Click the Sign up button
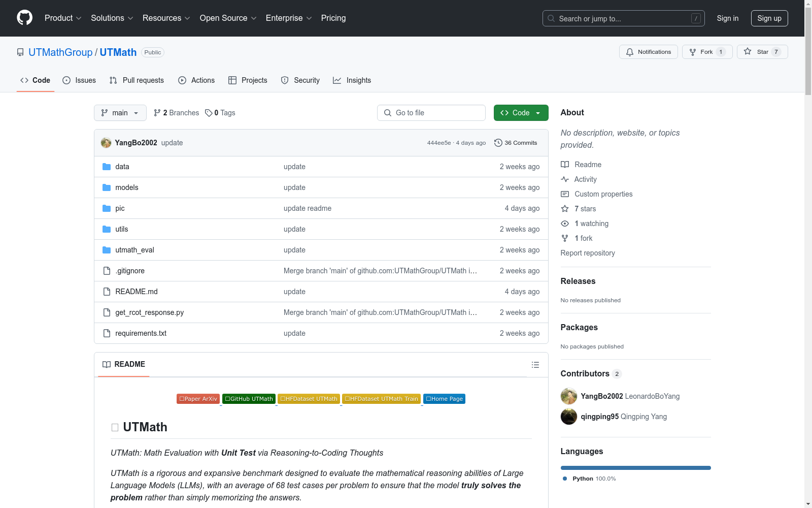 click(769, 18)
